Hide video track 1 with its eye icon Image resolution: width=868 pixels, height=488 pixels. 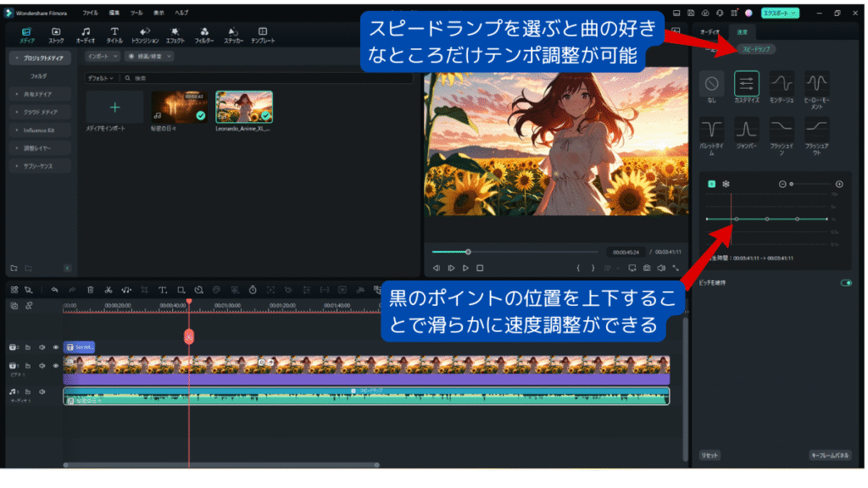click(55, 366)
